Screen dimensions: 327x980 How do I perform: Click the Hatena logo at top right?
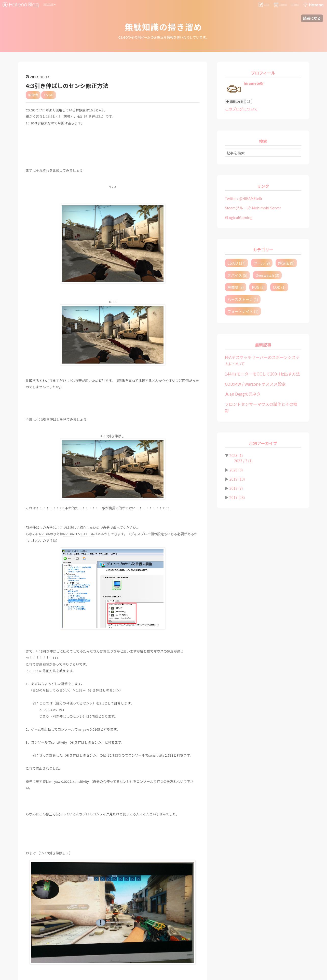313,5
